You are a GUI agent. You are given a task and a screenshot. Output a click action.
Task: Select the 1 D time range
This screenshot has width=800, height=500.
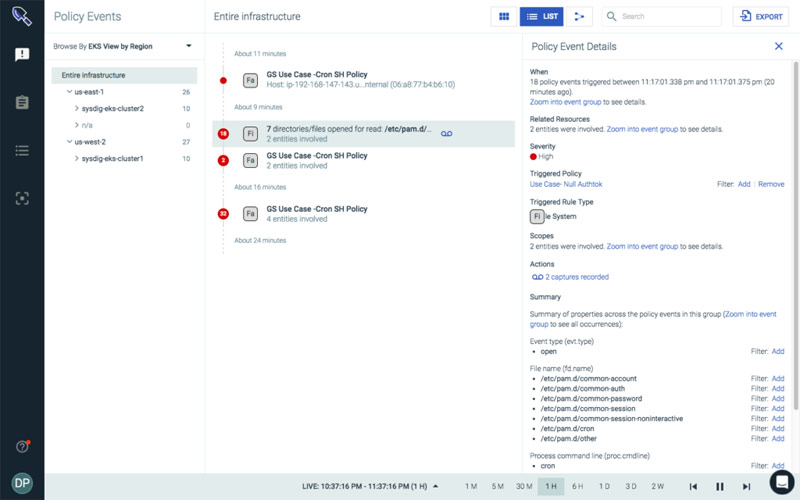click(604, 486)
